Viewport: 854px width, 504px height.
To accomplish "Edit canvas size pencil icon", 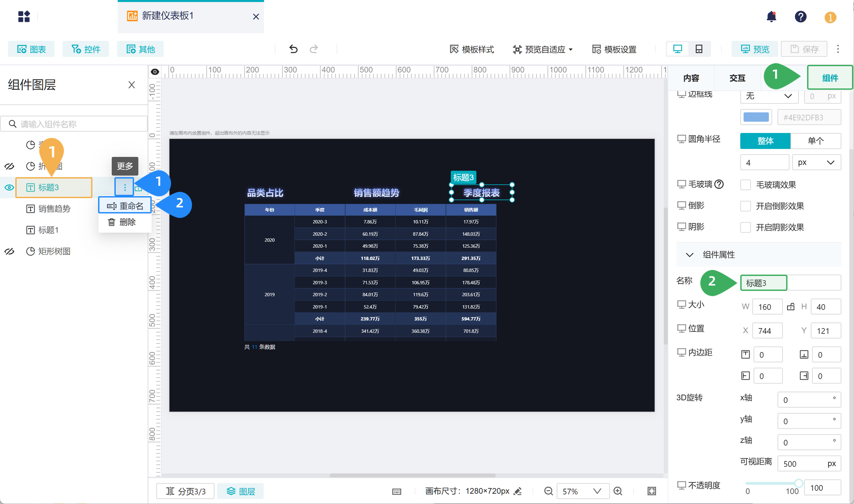I will pyautogui.click(x=518, y=491).
